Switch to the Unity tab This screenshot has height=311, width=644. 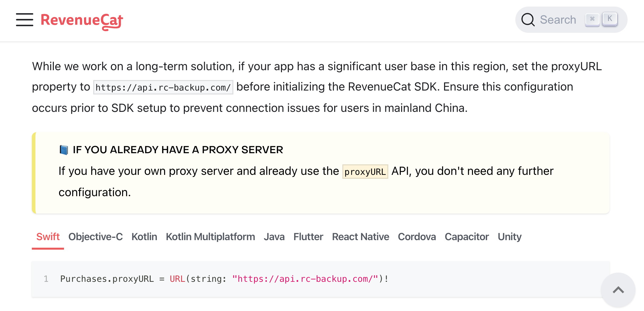coord(509,237)
